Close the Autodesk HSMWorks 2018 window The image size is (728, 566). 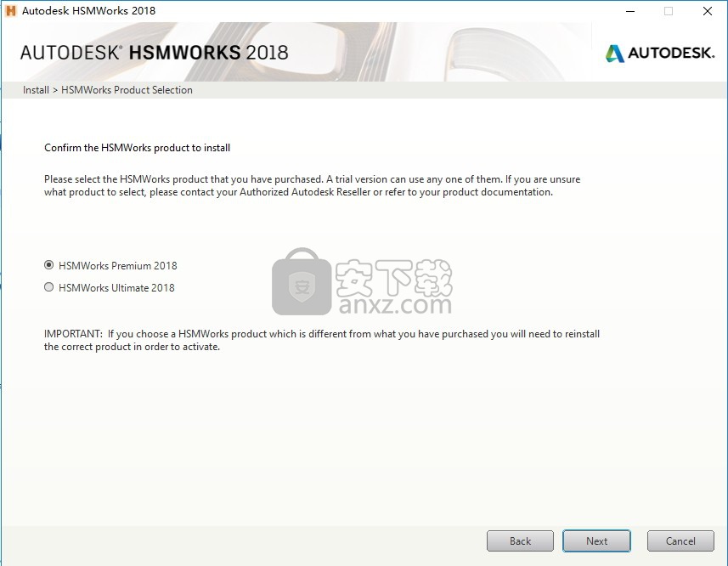(707, 11)
